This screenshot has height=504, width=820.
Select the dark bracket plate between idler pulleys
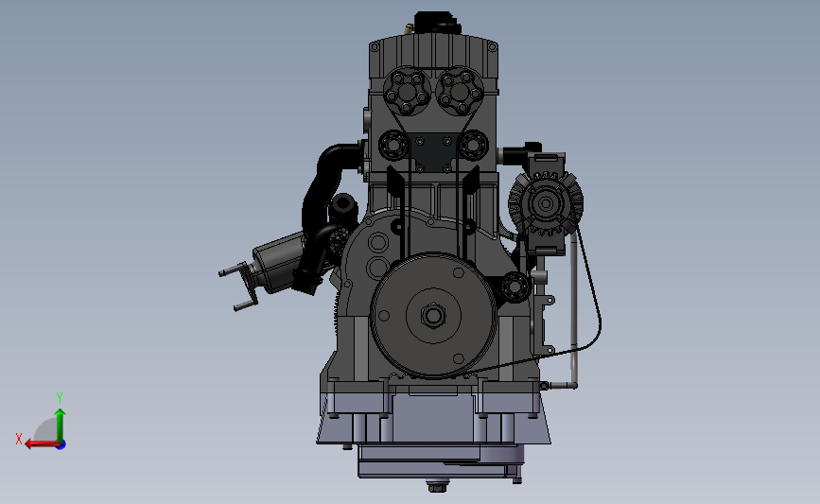tap(433, 152)
